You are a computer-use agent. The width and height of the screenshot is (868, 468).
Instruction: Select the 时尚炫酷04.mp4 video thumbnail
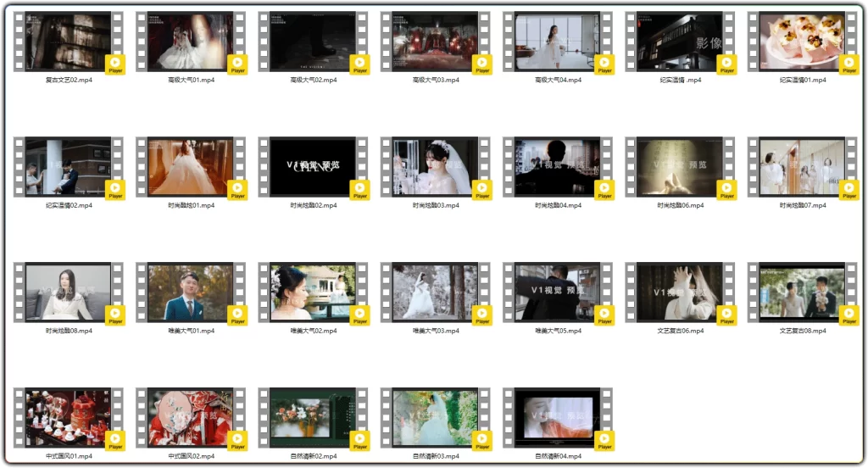coord(558,167)
